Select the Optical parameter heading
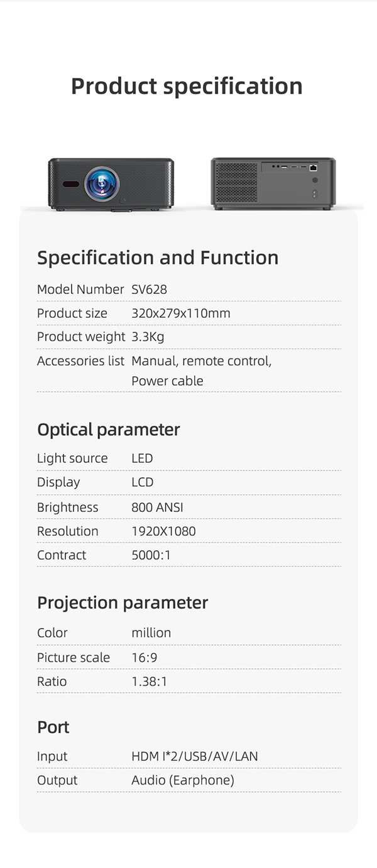377x868 pixels. point(109,430)
